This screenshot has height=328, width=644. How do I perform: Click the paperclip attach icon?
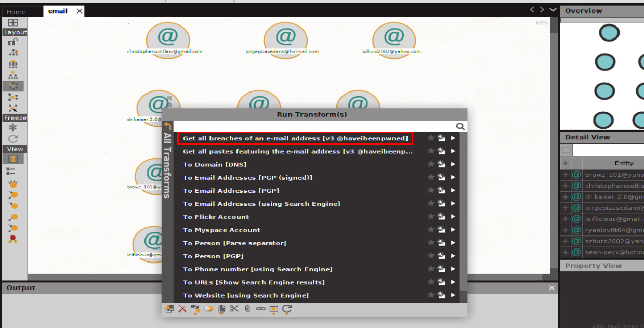pos(247,309)
